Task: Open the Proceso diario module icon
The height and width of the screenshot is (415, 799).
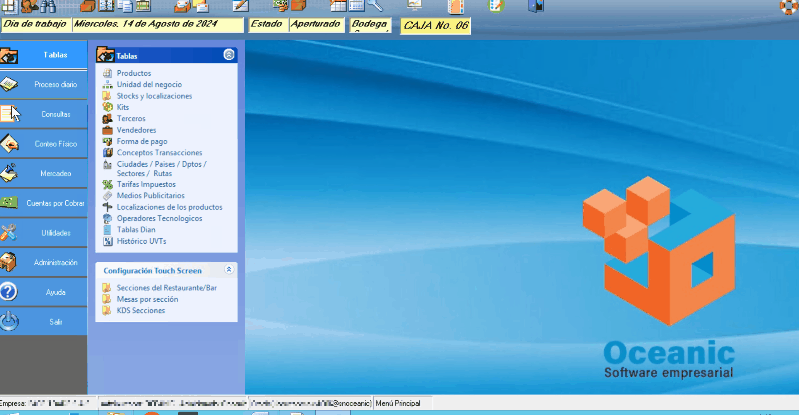Action: [x=9, y=85]
